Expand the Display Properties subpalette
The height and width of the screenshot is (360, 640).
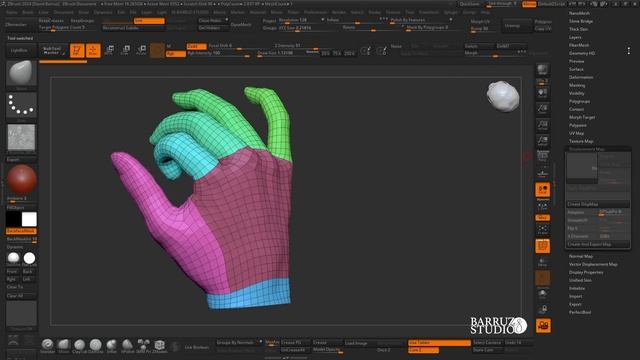586,272
